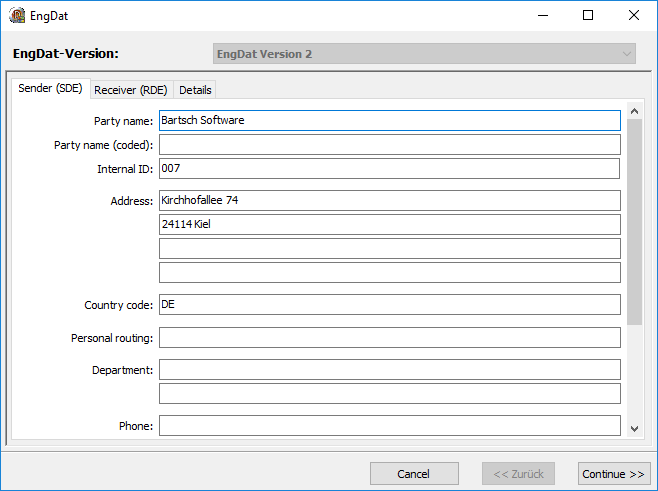Click the third empty address line field
The image size is (658, 491).
[390, 248]
